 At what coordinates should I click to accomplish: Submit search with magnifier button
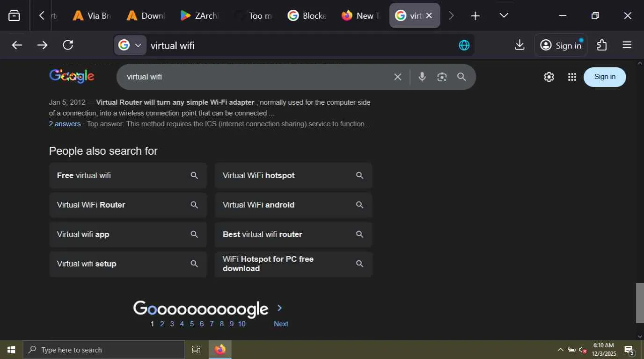(x=461, y=77)
